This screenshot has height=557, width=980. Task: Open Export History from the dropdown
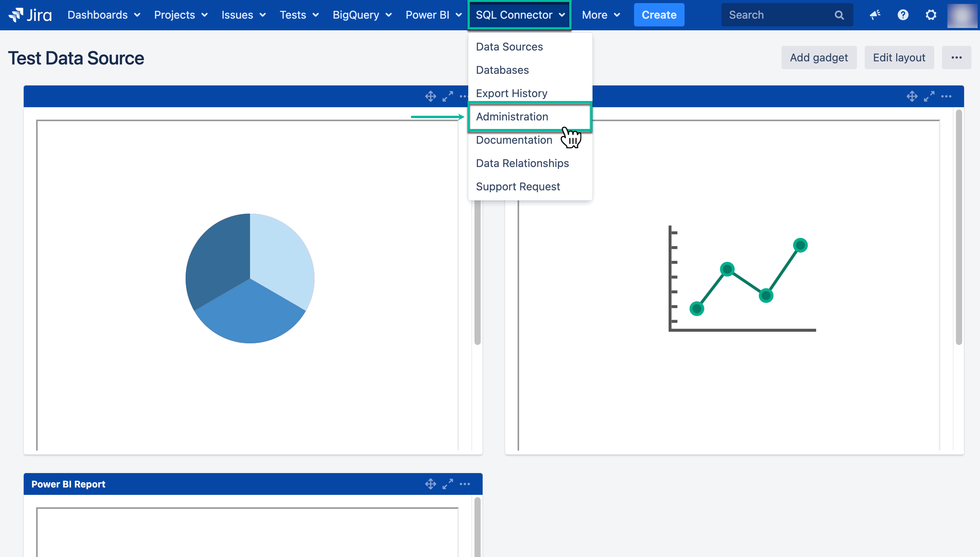(511, 93)
